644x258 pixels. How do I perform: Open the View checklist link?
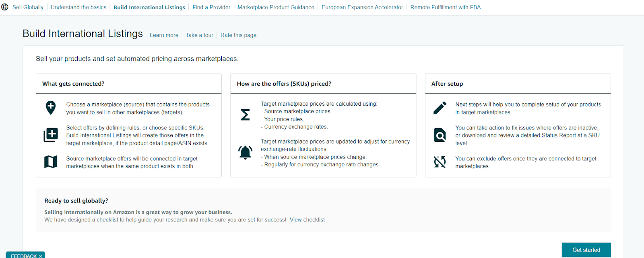tap(307, 220)
